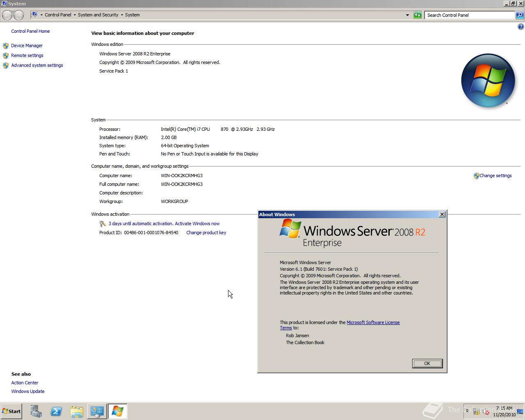
Task: Click Version 6.1 Build 7601 text
Action: 319,269
